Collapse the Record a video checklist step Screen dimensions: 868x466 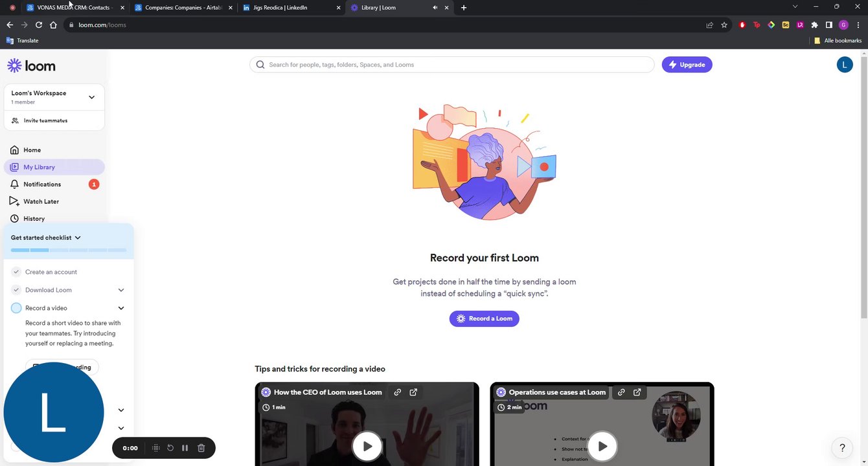pyautogui.click(x=121, y=308)
